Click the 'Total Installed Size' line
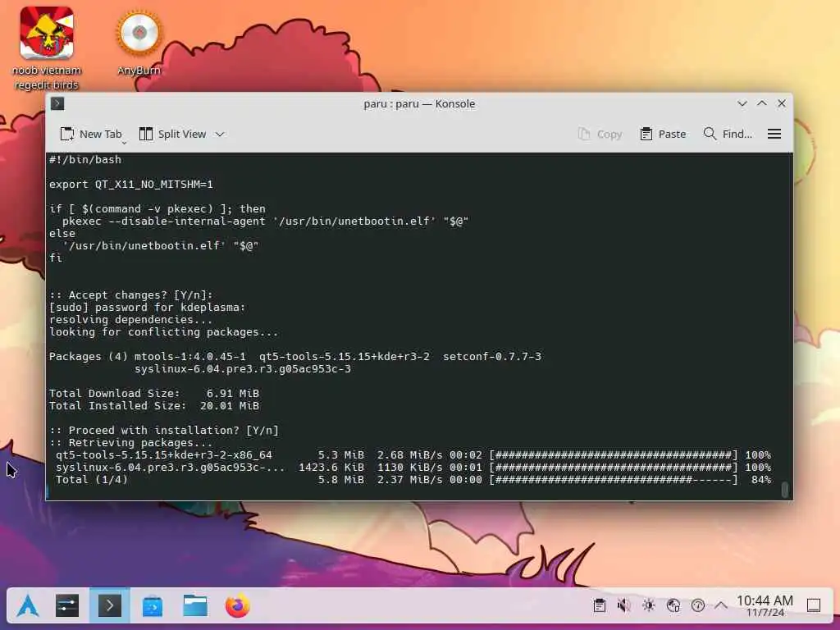The width and height of the screenshot is (840, 630). 154,405
